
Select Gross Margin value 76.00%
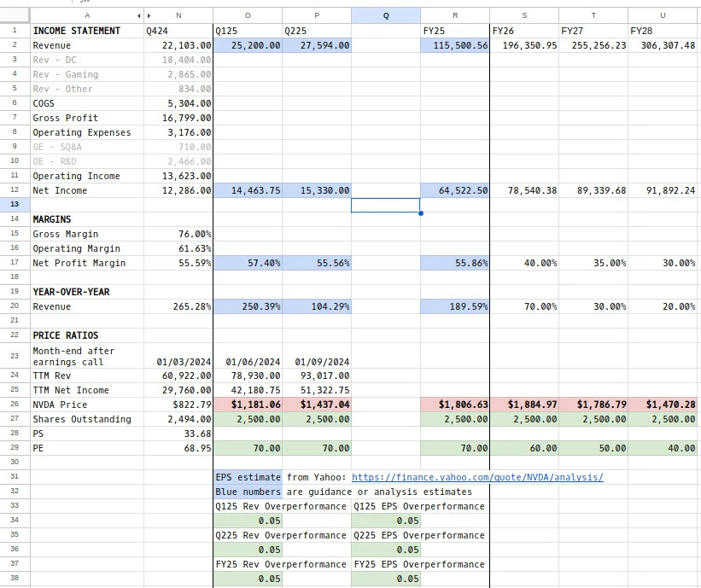(x=178, y=234)
